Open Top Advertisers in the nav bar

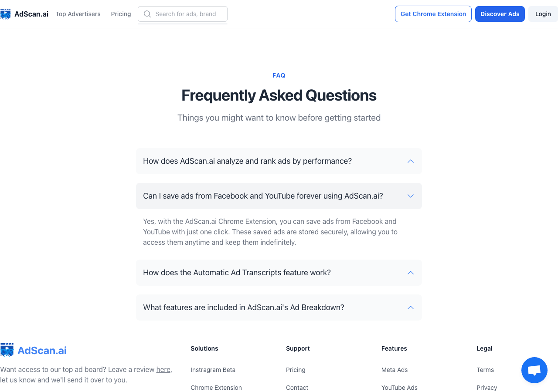click(x=78, y=14)
